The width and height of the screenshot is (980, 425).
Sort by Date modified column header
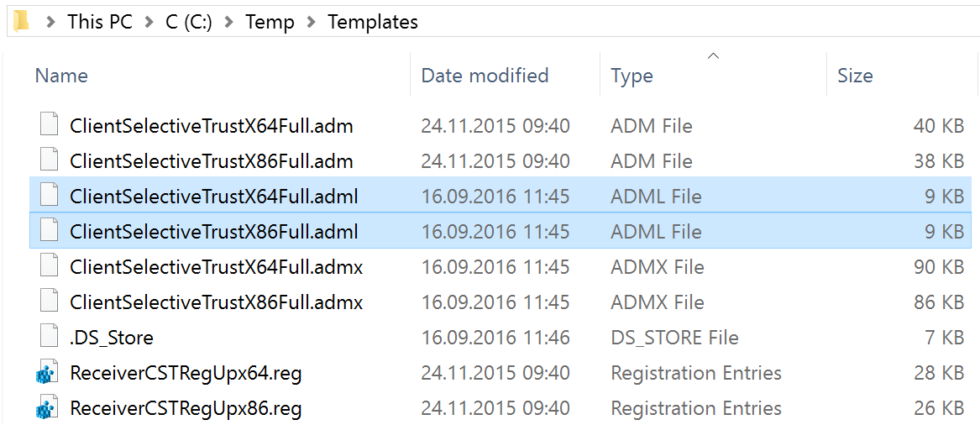click(x=485, y=76)
